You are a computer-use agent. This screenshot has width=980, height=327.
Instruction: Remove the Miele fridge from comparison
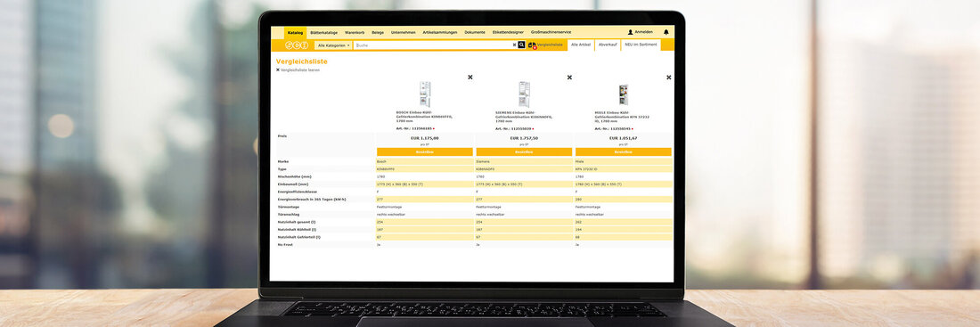tap(669, 77)
